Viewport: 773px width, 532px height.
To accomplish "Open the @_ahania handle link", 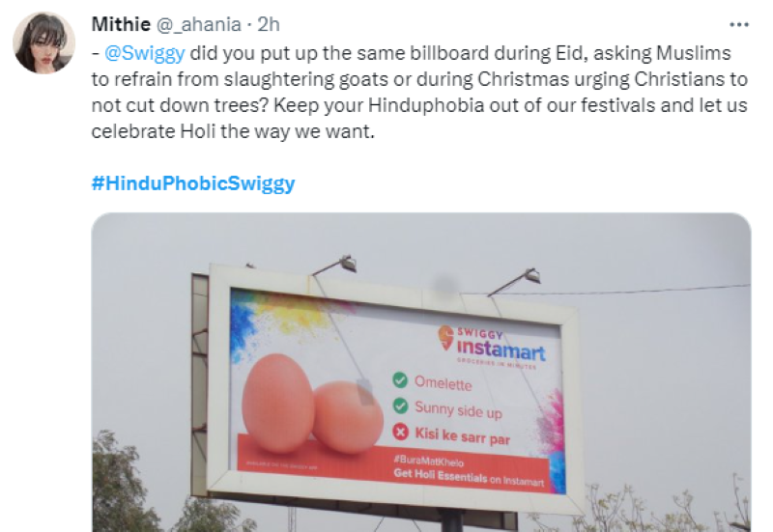I will tap(199, 25).
